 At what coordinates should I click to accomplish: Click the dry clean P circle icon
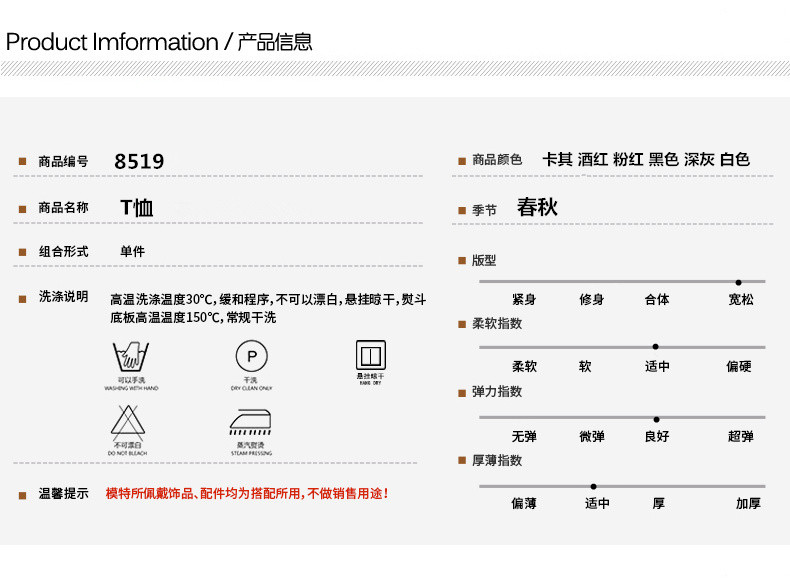coord(251,356)
